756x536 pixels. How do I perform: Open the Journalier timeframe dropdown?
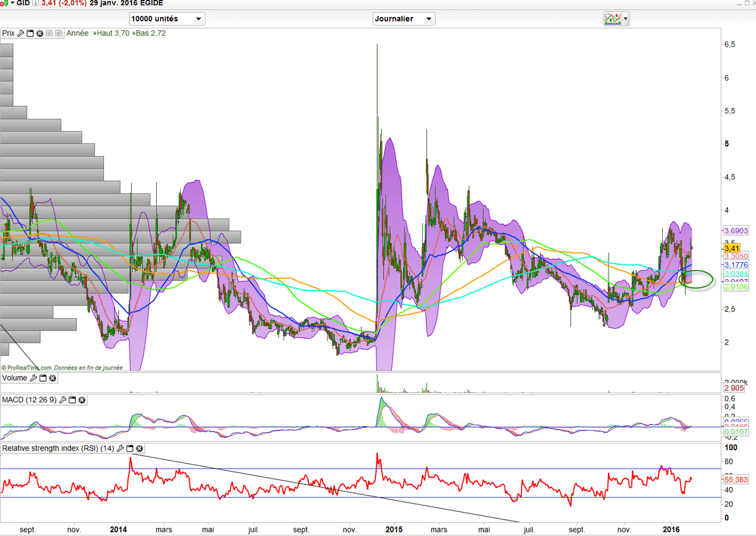coord(404,19)
